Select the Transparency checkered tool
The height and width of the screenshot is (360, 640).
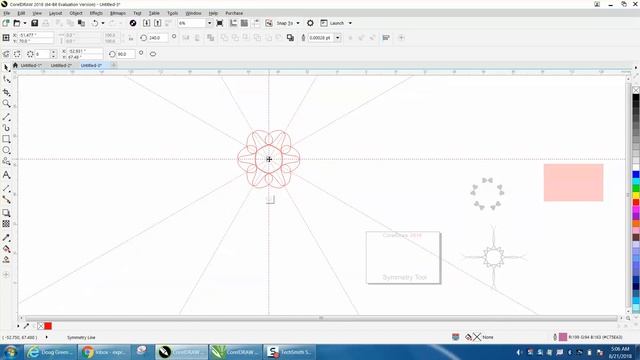click(x=6, y=224)
